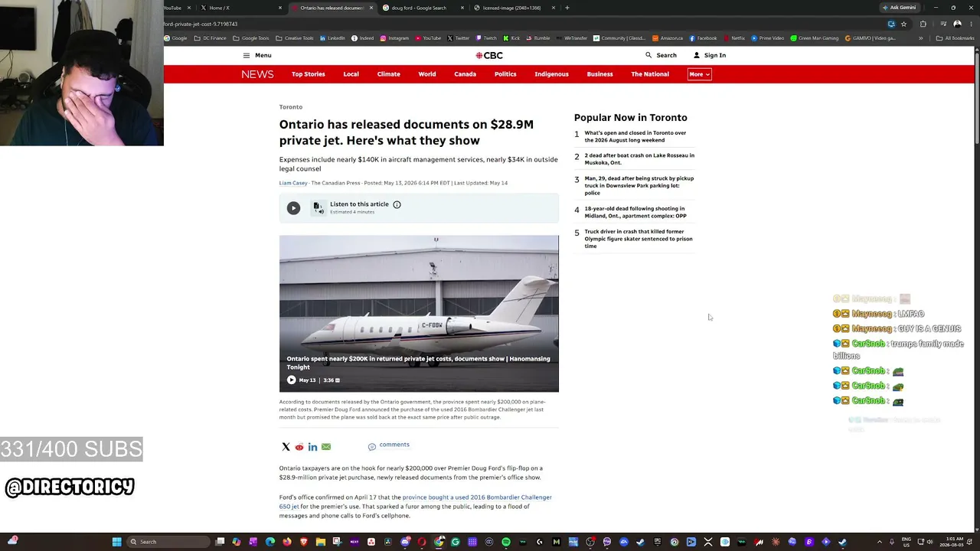Open the browser extensions puzzle icon

[923, 24]
